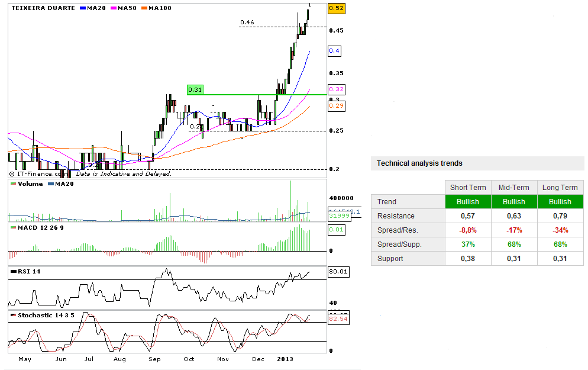Click the 0,79 long term resistance value
The image size is (588, 370).
[x=560, y=216]
